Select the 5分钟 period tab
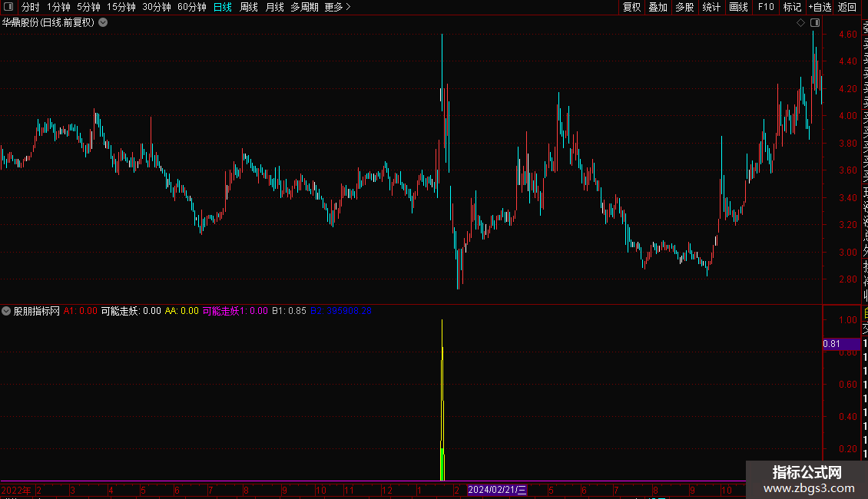This screenshot has width=868, height=499. point(88,7)
